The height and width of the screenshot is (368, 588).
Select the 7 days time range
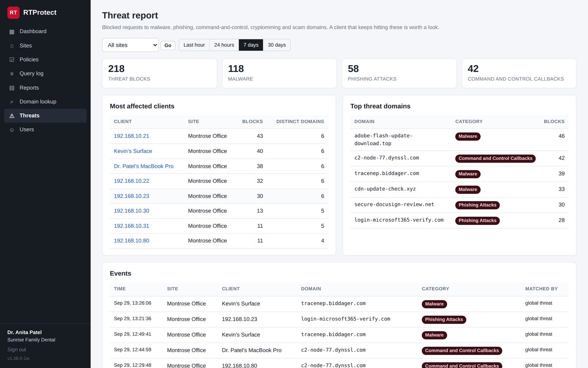coord(251,45)
